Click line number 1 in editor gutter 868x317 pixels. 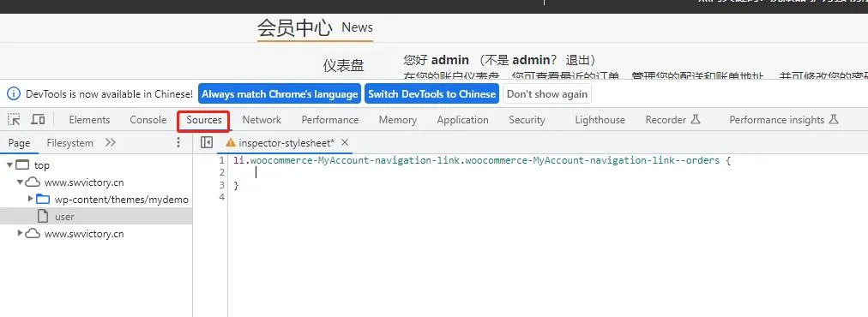tap(221, 160)
